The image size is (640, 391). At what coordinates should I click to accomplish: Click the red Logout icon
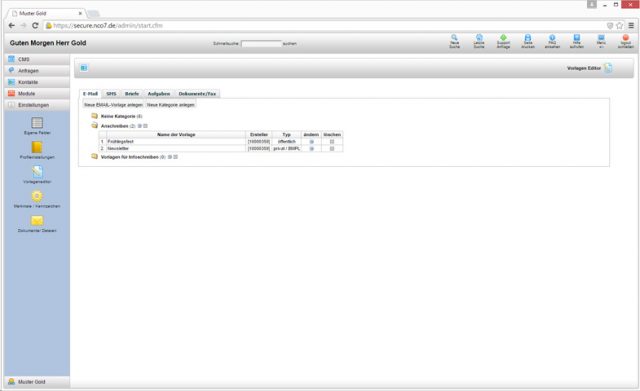[x=625, y=38]
